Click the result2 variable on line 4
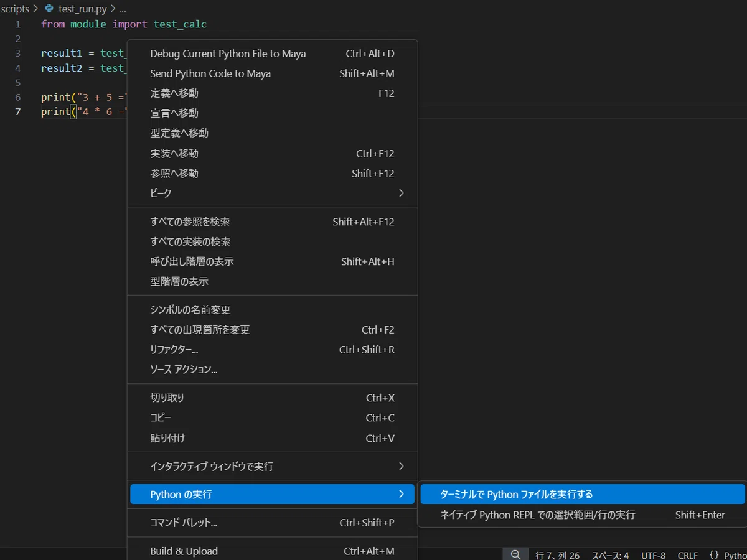This screenshot has height=560, width=747. click(62, 68)
